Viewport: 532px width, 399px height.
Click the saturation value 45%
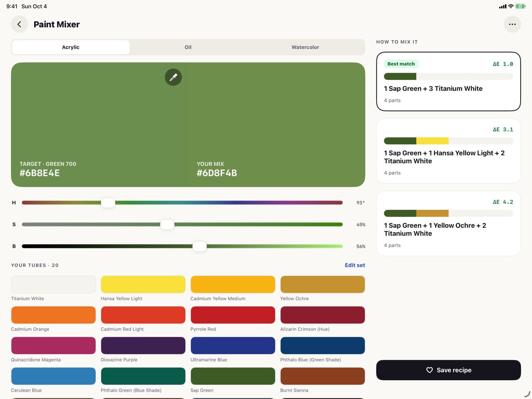tap(361, 224)
